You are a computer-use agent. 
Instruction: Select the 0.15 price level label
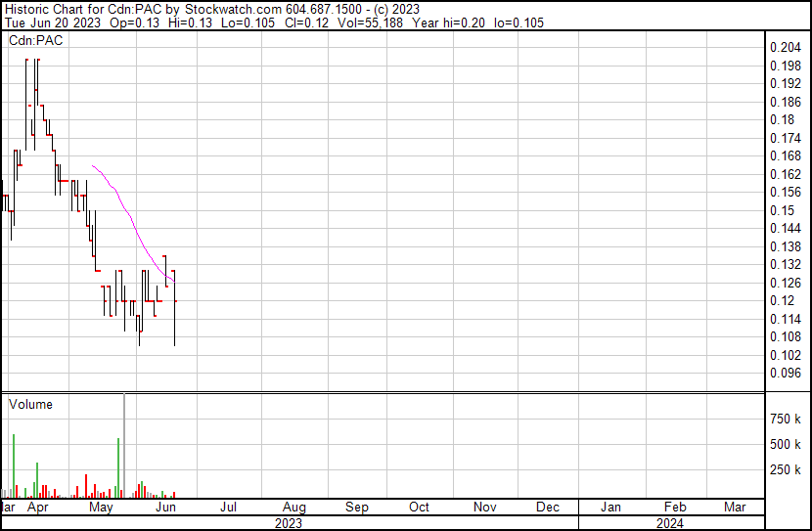783,210
